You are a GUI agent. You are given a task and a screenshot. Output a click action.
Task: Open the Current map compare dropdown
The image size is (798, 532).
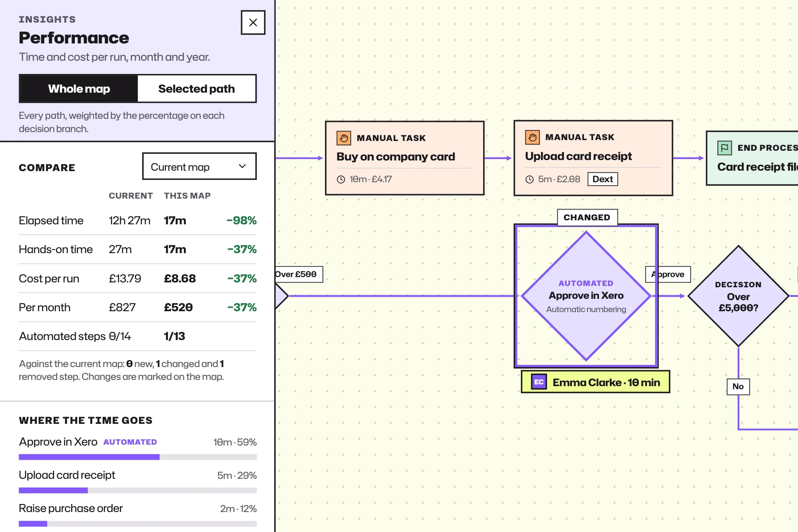[199, 167]
